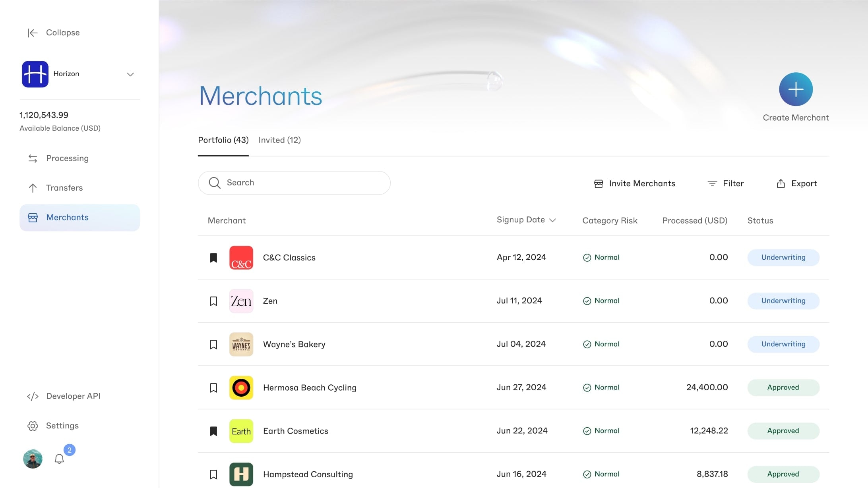Click Normal risk checkmark for Earth Cosmetics
868x488 pixels.
tap(587, 431)
